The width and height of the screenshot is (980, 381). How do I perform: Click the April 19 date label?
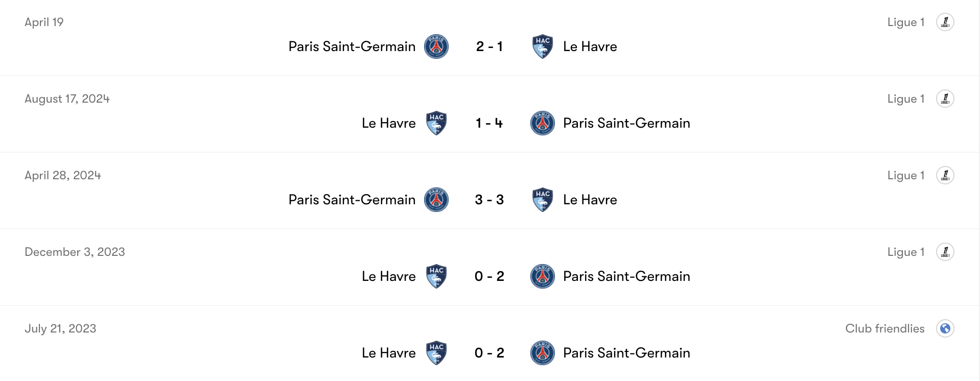click(44, 21)
